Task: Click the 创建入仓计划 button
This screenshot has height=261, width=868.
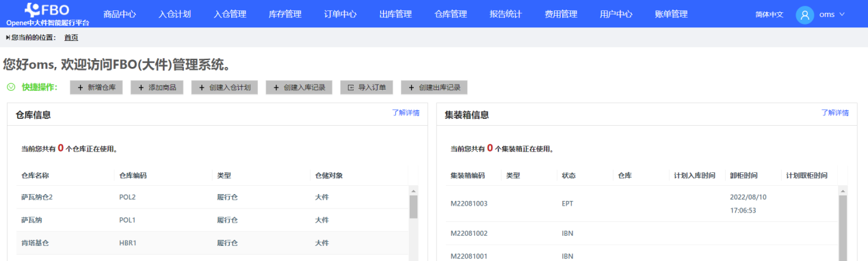Action: (x=225, y=87)
